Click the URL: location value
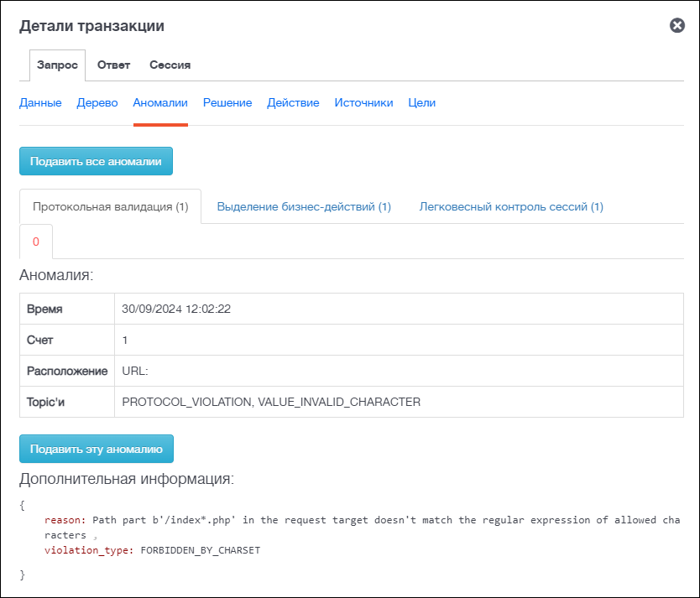The image size is (700, 598). (x=135, y=371)
